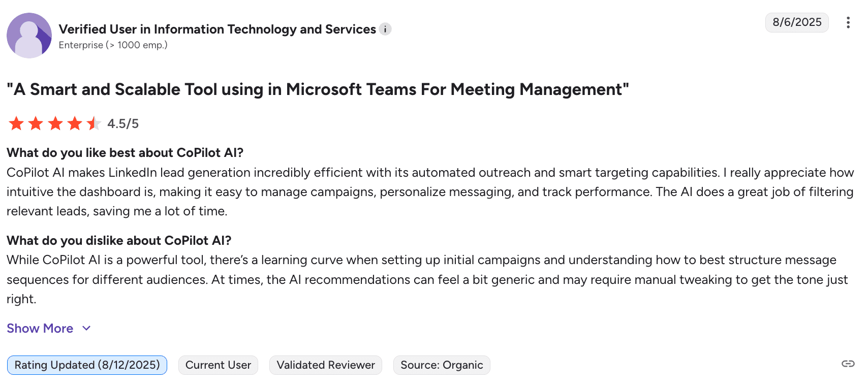The width and height of the screenshot is (868, 387).
Task: Click the Source: Organic tag
Action: coord(442,365)
